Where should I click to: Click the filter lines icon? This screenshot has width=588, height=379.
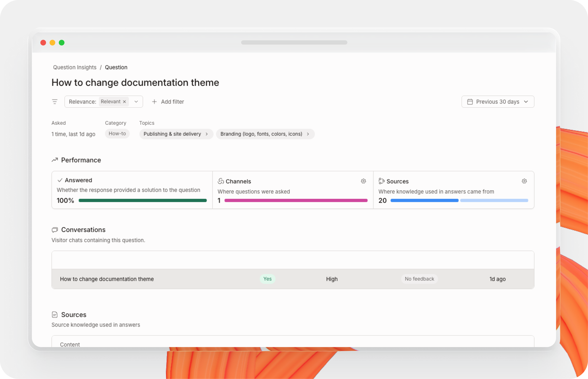pos(55,102)
